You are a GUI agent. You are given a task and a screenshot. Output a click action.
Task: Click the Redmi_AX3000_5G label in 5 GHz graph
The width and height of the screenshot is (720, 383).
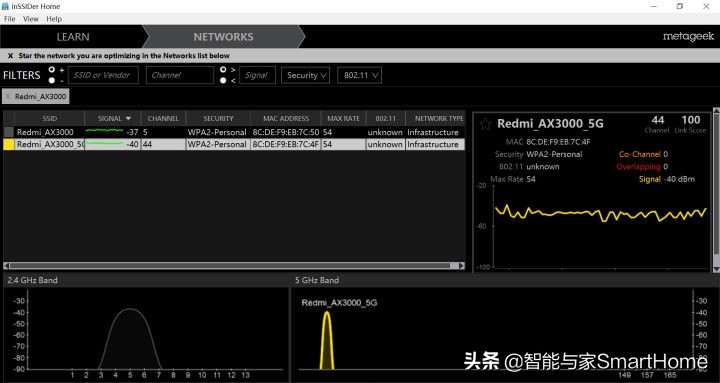coord(339,303)
